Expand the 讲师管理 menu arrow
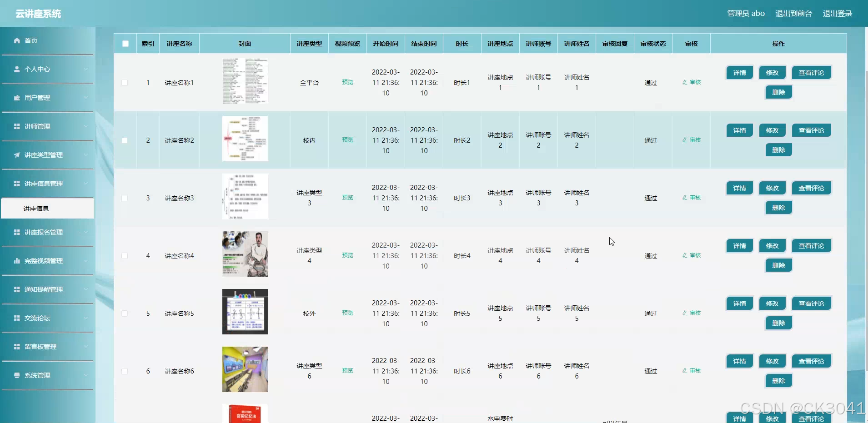The height and width of the screenshot is (423, 868). (86, 126)
